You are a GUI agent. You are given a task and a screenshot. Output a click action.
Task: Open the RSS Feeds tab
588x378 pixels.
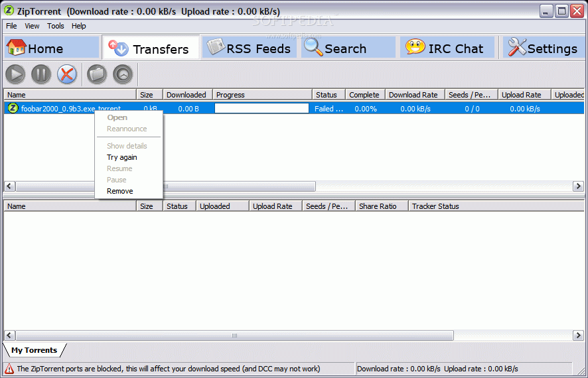click(250, 48)
